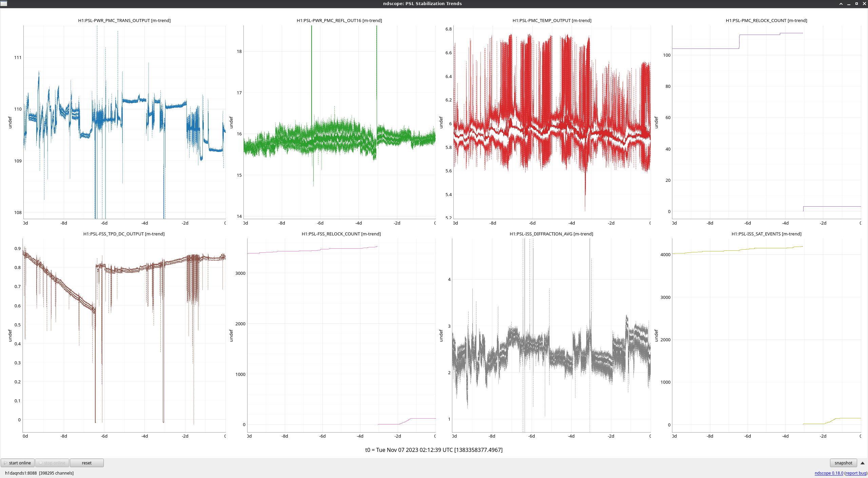Click the H1:PSL-ISS_SAT_EVENTS plot title
The image size is (868, 478).
click(766, 234)
